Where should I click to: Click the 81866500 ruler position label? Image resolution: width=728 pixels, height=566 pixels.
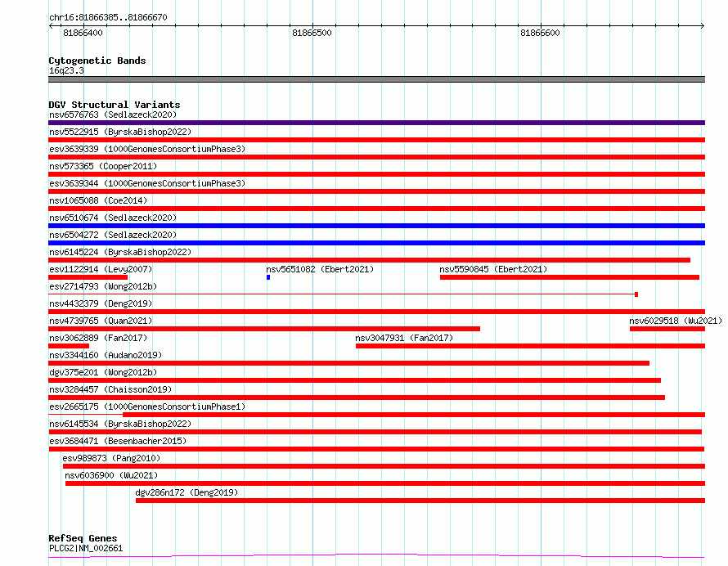[312, 33]
